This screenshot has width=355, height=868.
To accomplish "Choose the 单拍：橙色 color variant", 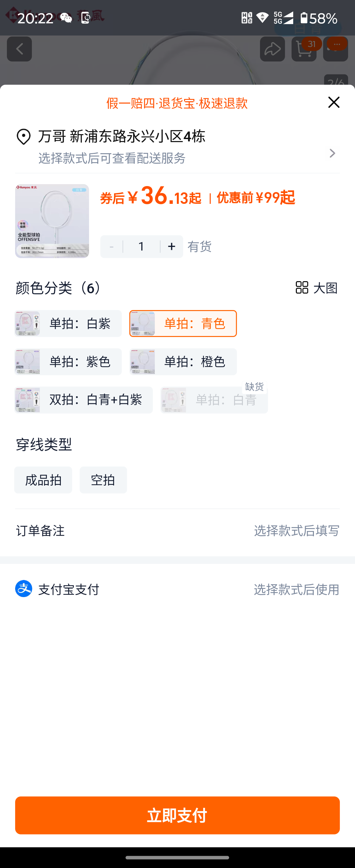I will [183, 362].
